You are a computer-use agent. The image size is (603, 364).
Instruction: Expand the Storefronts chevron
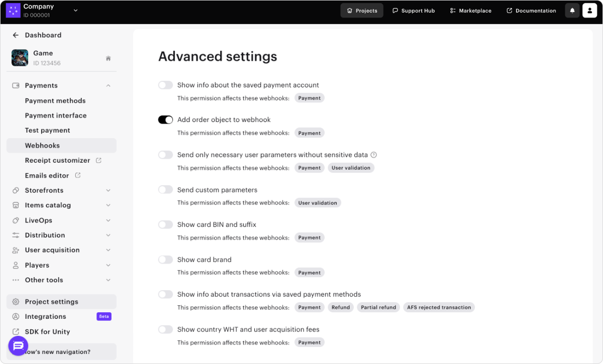(109, 190)
